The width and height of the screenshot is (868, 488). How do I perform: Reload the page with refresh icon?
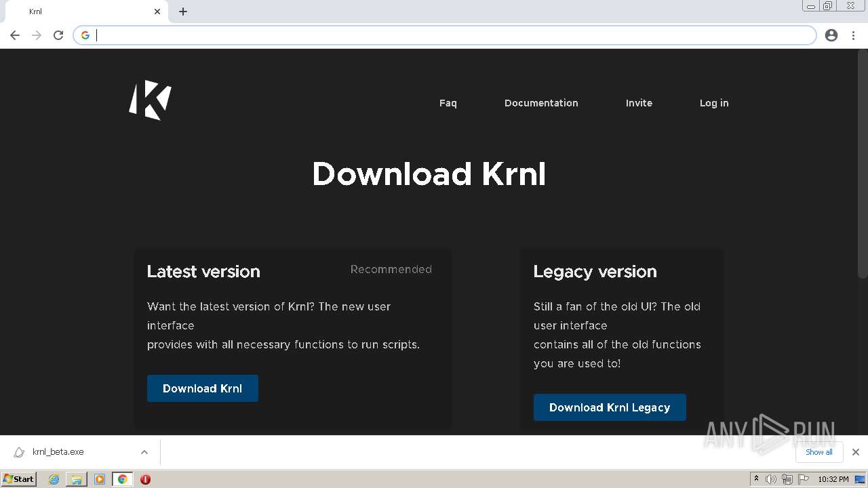58,35
